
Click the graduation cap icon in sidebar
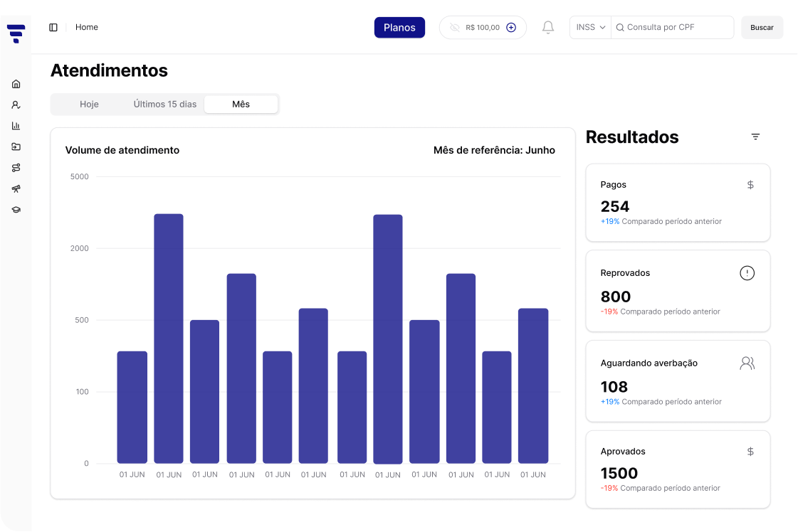tap(16, 210)
